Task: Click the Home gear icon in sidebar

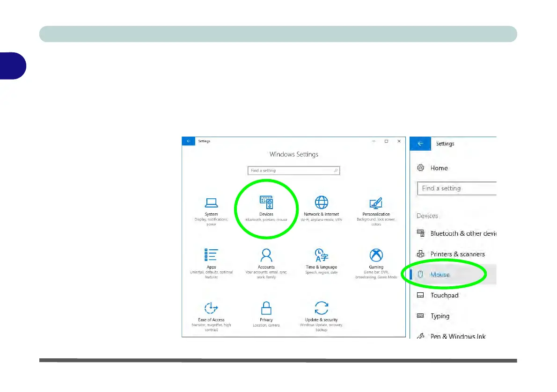Action: 421,168
